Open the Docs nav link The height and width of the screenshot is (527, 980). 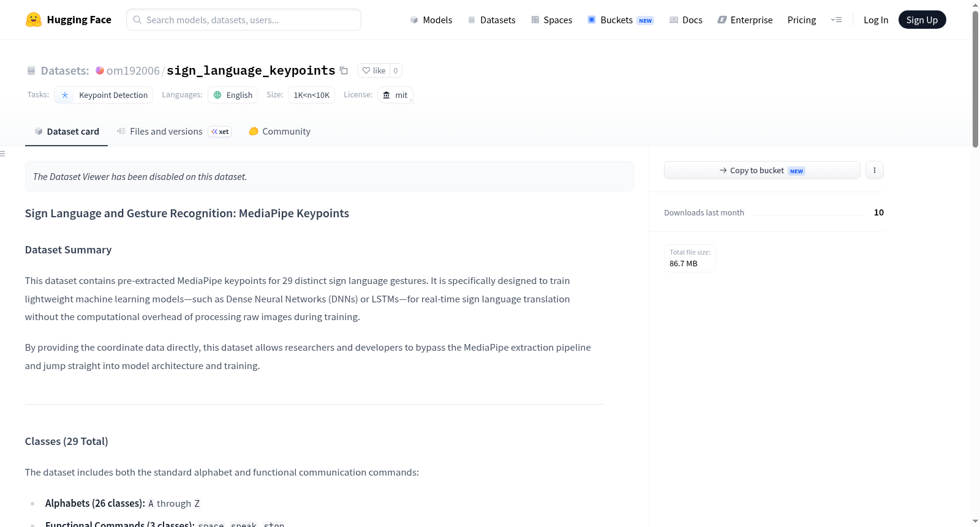686,20
